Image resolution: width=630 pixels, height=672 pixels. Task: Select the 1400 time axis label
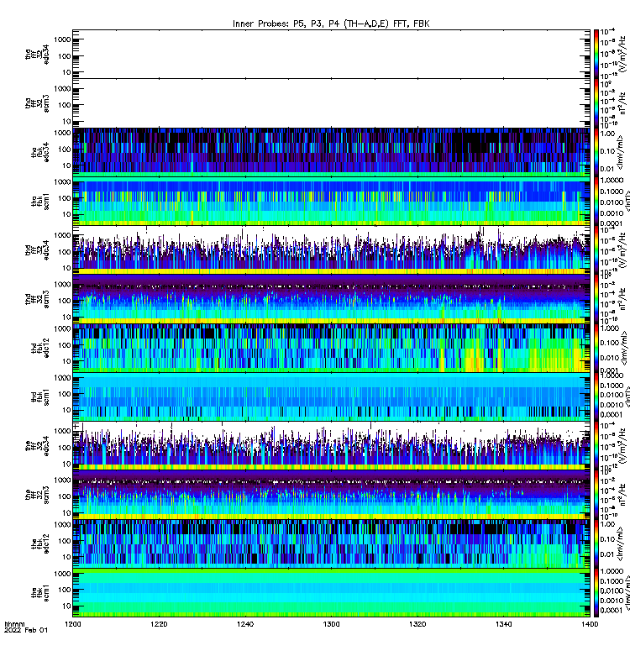point(590,624)
